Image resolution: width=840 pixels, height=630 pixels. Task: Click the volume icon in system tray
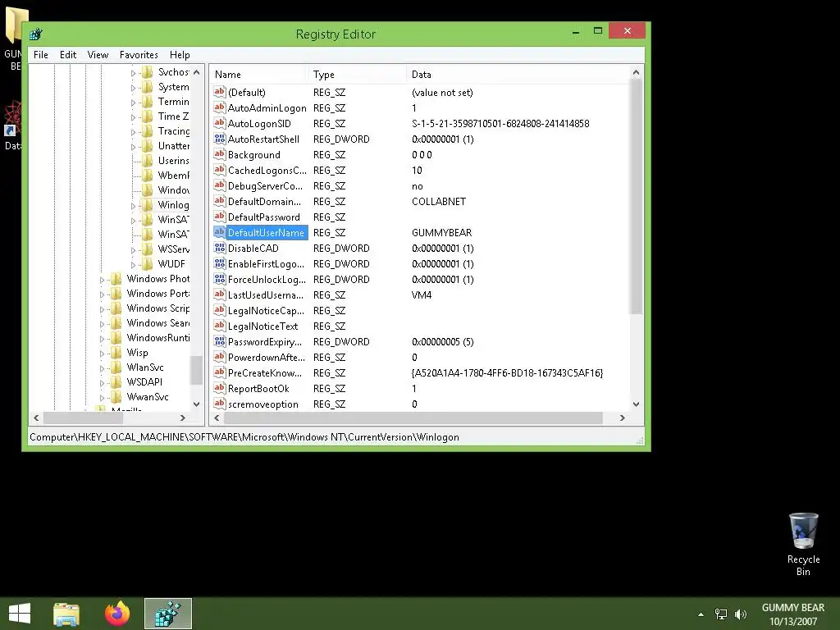(x=741, y=614)
